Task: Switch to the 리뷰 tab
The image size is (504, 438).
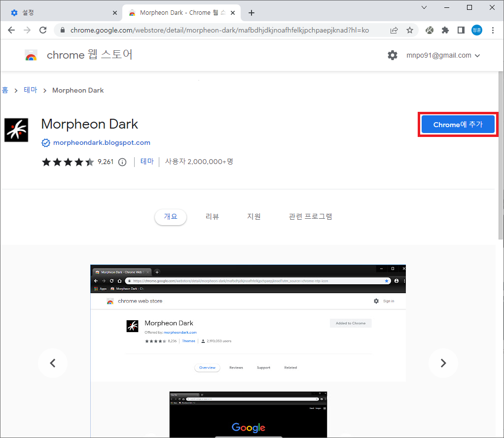Action: click(212, 217)
